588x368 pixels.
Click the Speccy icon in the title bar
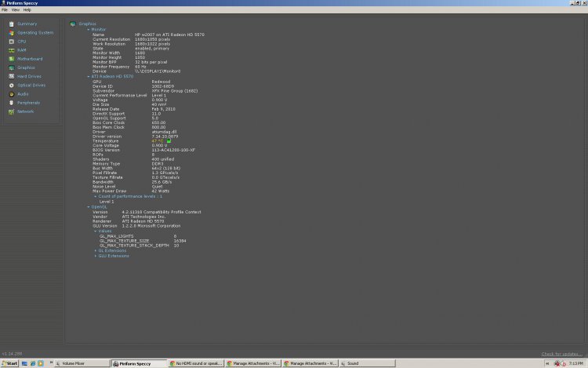coord(3,3)
